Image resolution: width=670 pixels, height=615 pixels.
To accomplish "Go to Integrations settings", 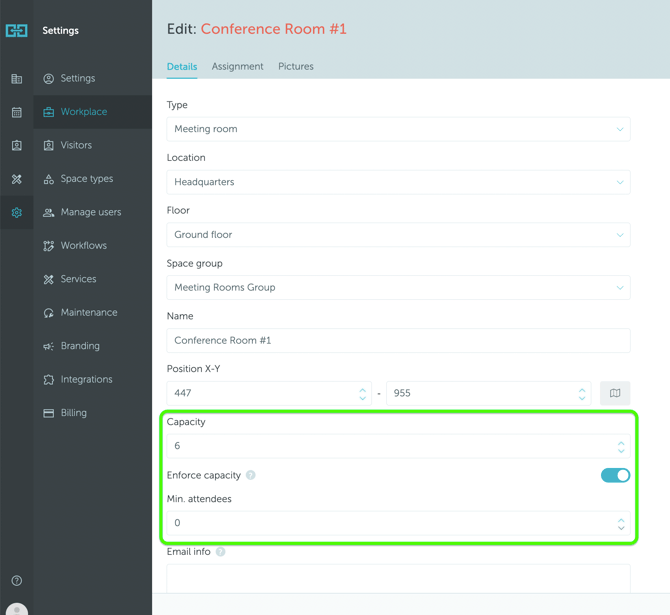I will (x=86, y=379).
